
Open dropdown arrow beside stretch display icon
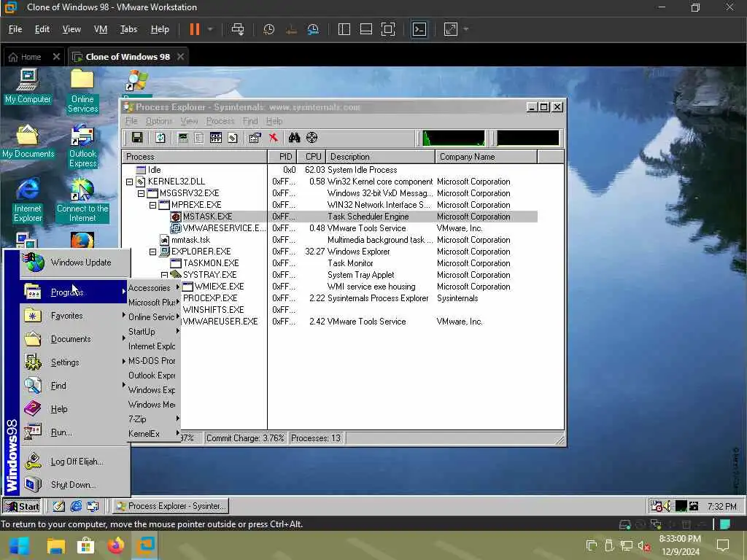coord(466,29)
